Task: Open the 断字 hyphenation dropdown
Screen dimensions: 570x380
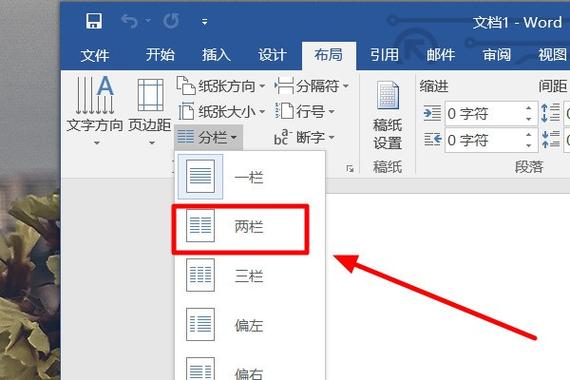Action: pyautogui.click(x=305, y=137)
